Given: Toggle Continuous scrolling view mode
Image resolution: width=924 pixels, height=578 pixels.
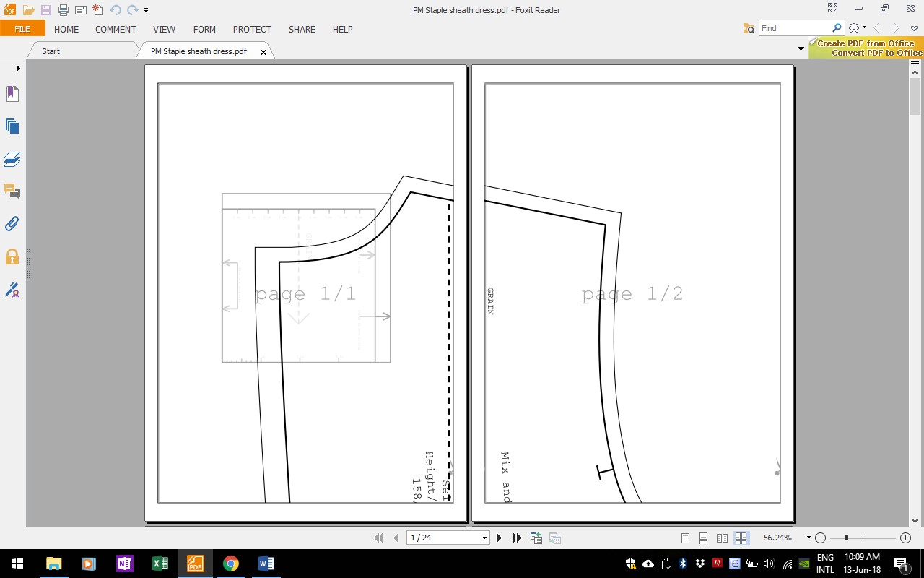Looking at the screenshot, I should click(703, 538).
